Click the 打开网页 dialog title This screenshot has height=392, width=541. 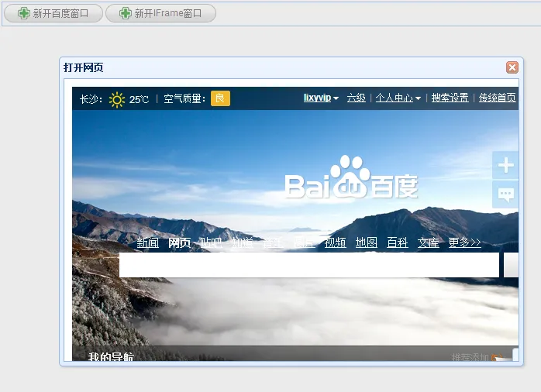83,67
